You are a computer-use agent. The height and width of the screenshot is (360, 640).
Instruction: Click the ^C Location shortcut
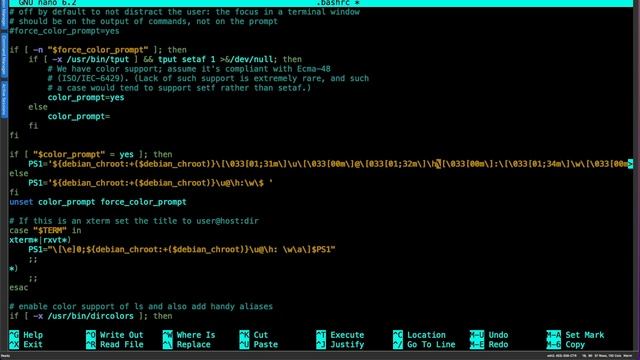pos(419,335)
